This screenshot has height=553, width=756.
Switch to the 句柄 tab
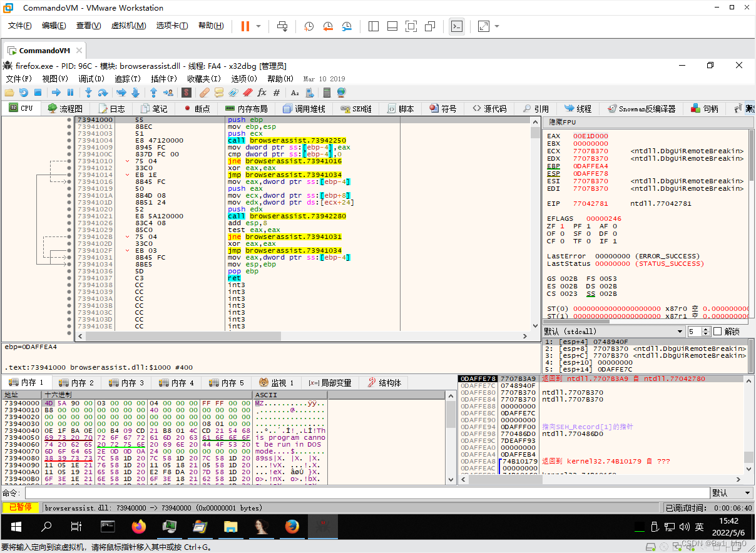(x=705, y=108)
